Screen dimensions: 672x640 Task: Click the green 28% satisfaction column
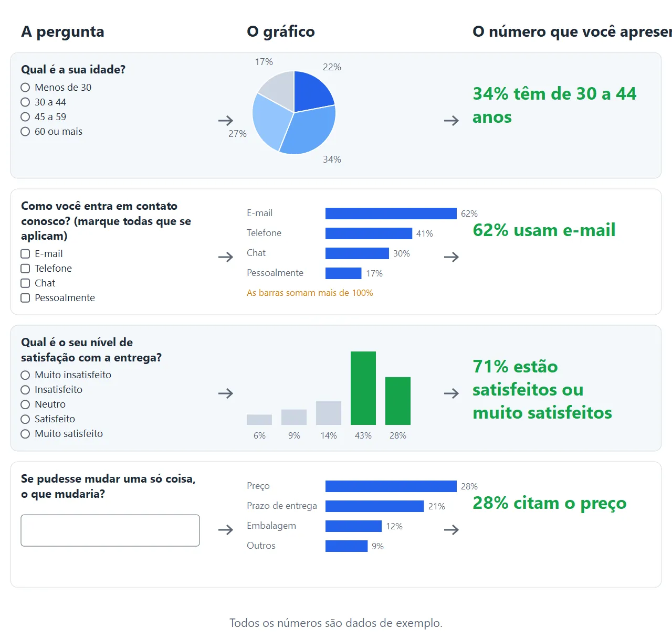[398, 401]
